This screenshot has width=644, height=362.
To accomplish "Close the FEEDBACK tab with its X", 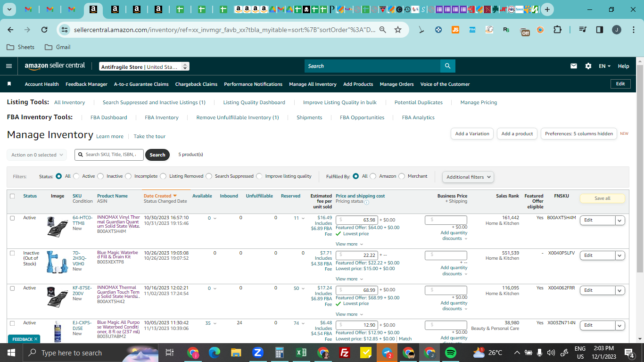I will (x=36, y=339).
